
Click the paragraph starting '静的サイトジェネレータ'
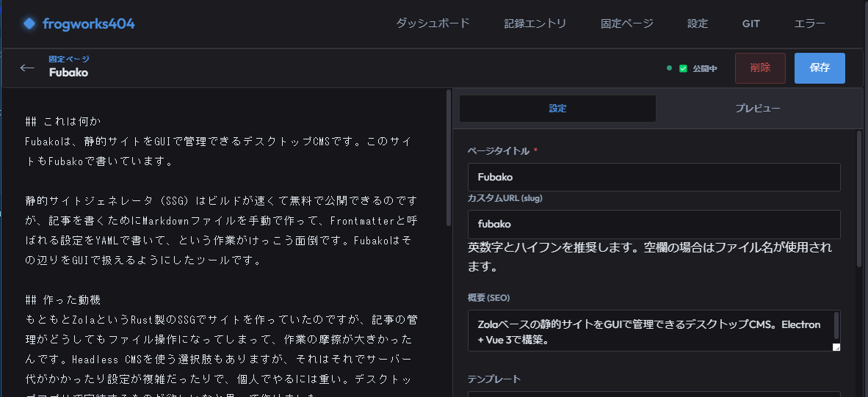click(222, 230)
